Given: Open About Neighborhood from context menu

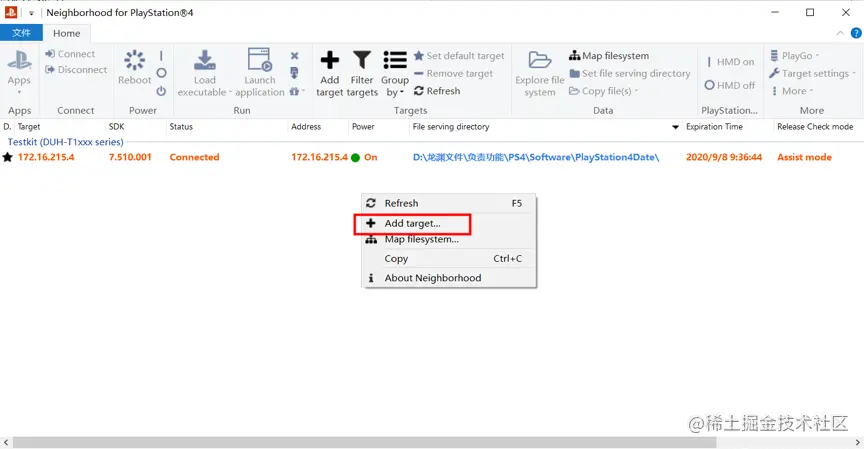Looking at the screenshot, I should tap(448, 278).
